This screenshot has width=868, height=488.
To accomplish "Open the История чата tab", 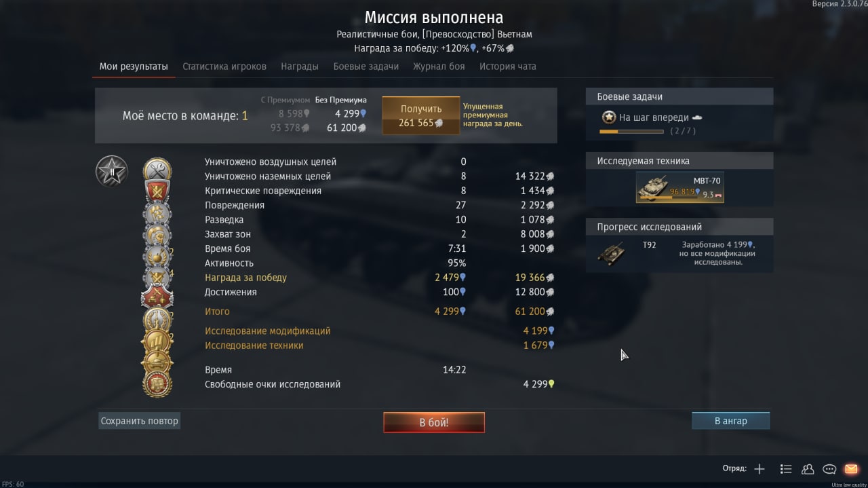I will click(x=508, y=67).
